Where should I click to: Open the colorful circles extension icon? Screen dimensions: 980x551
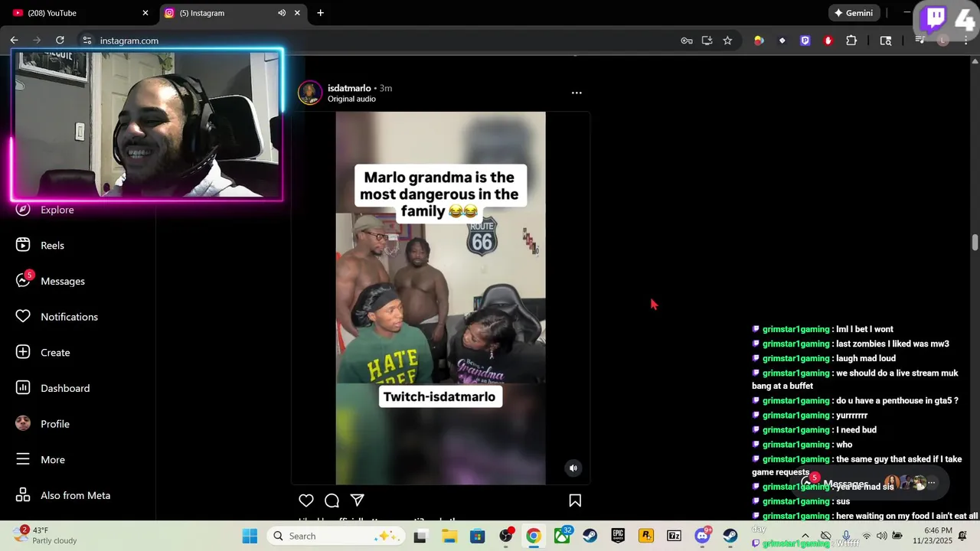click(x=759, y=41)
